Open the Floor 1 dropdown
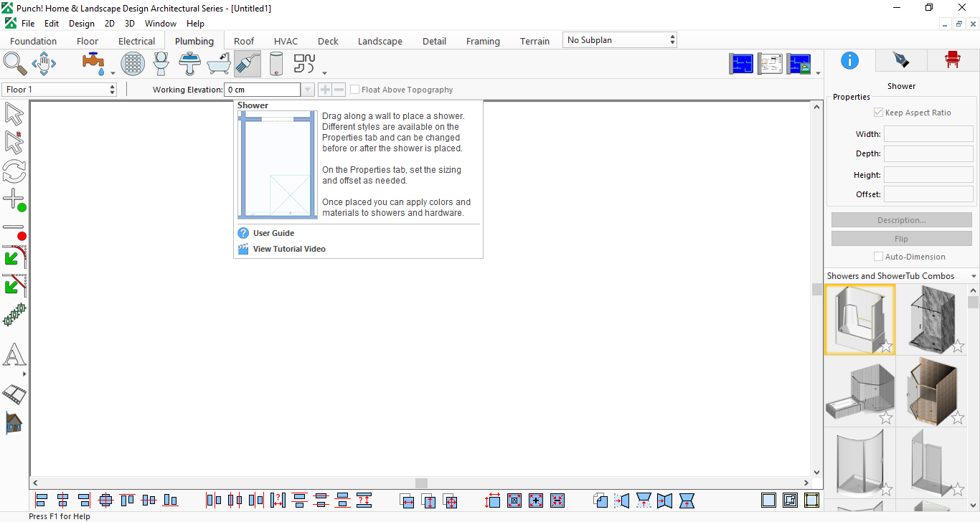 pos(60,90)
